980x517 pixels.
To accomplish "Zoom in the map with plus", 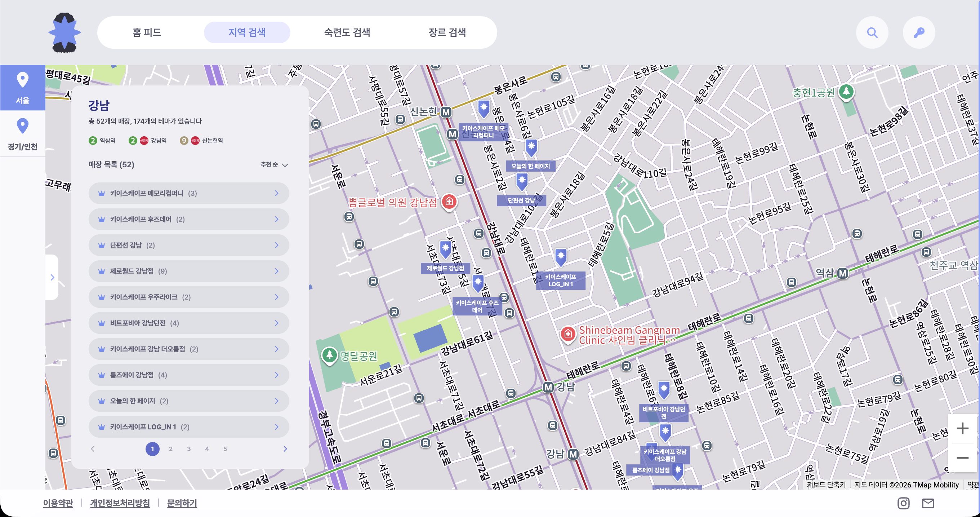I will (x=962, y=428).
